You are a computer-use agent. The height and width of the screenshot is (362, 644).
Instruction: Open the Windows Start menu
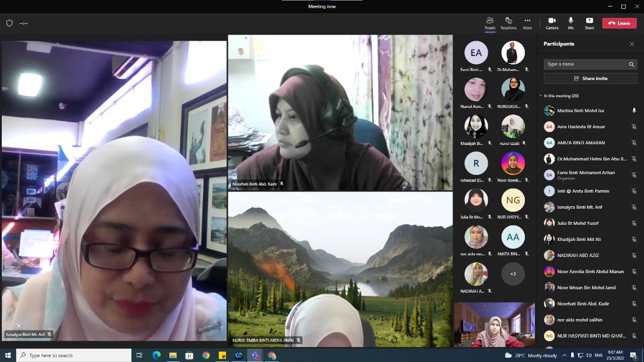pos(8,355)
